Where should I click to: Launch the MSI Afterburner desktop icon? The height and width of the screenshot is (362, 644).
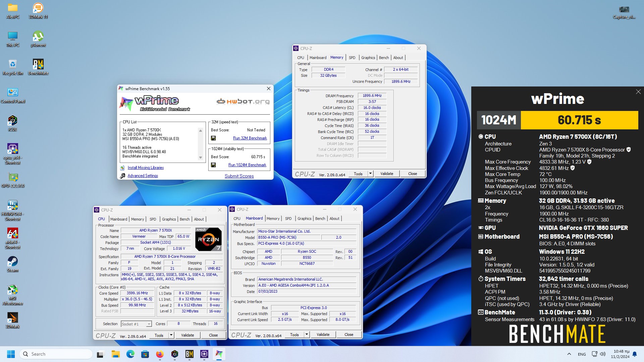coord(13,294)
